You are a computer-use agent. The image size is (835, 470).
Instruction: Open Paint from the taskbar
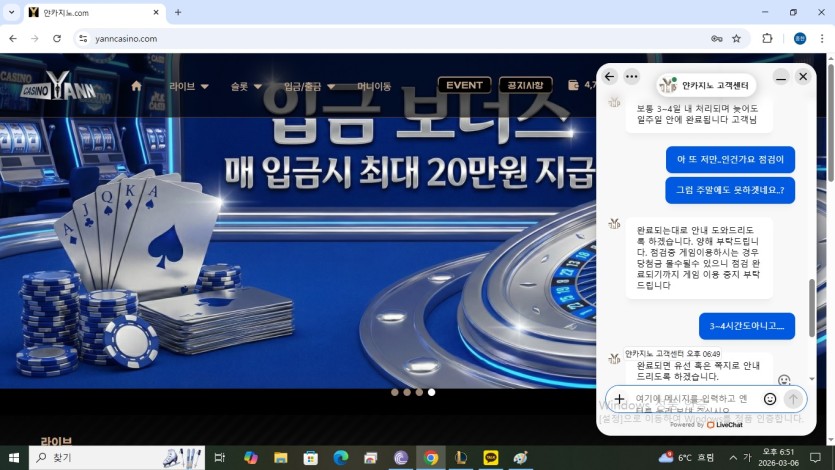point(521,458)
